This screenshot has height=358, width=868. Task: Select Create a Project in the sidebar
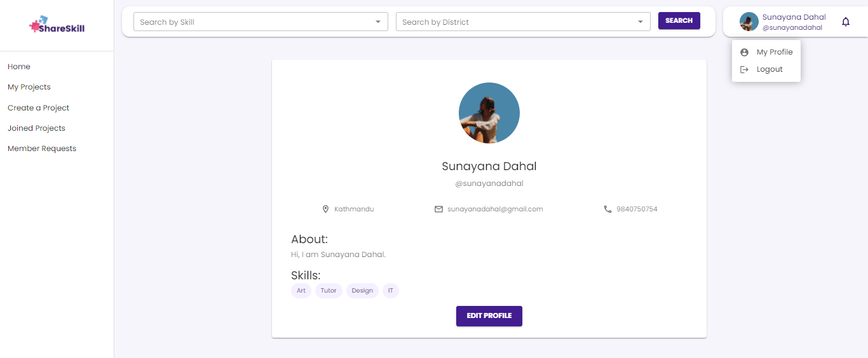click(x=38, y=108)
